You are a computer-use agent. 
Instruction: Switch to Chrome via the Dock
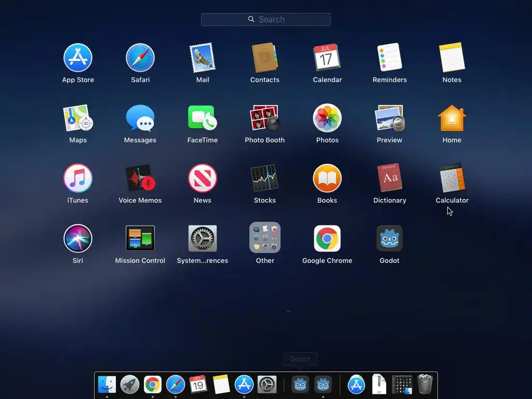(153, 385)
